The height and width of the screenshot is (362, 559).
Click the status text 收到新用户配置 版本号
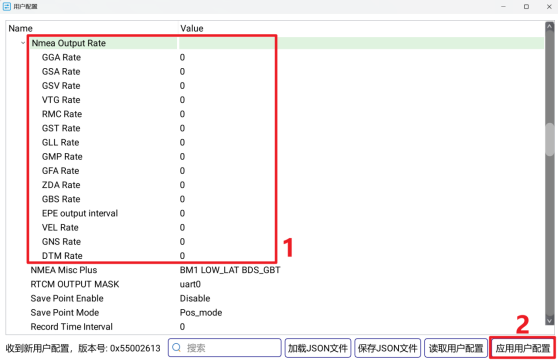(x=83, y=348)
